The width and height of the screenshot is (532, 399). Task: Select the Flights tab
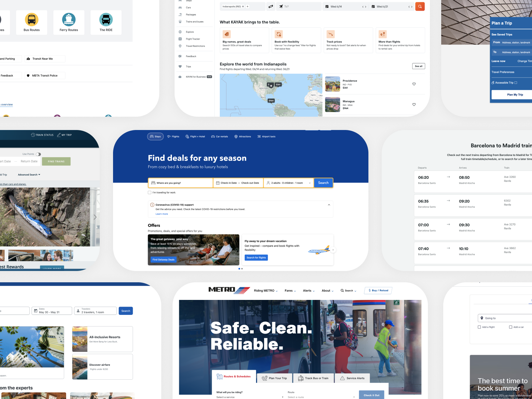point(173,137)
